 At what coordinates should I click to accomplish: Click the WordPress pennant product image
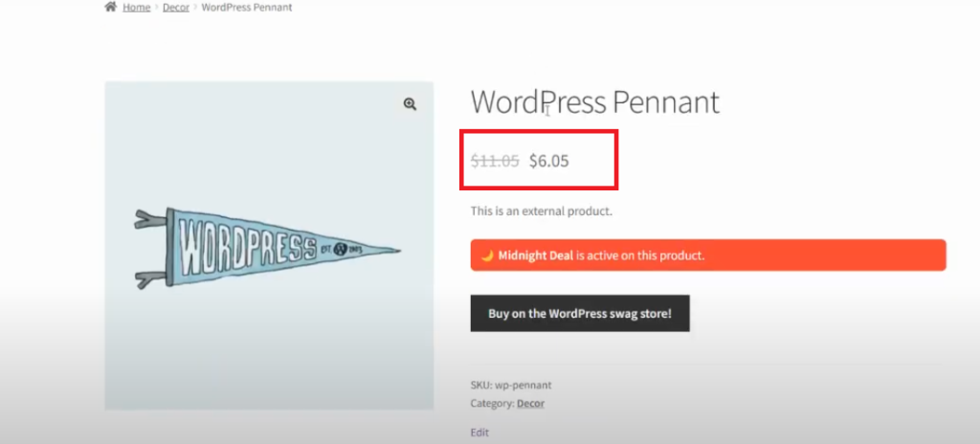coord(269,246)
